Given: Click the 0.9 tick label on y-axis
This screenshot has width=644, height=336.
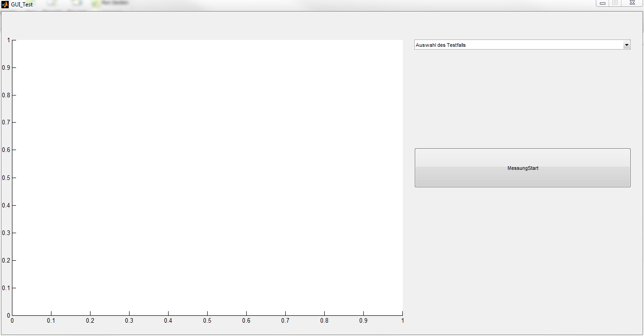Looking at the screenshot, I should tap(6, 68).
